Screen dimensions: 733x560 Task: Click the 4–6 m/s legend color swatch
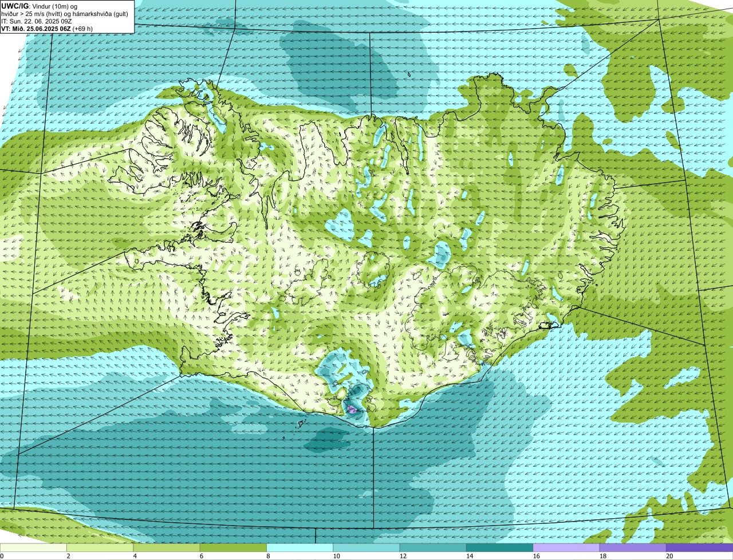tap(167, 547)
